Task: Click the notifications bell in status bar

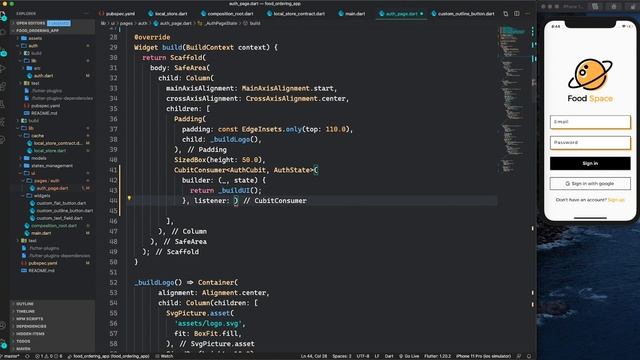Action: [529, 356]
